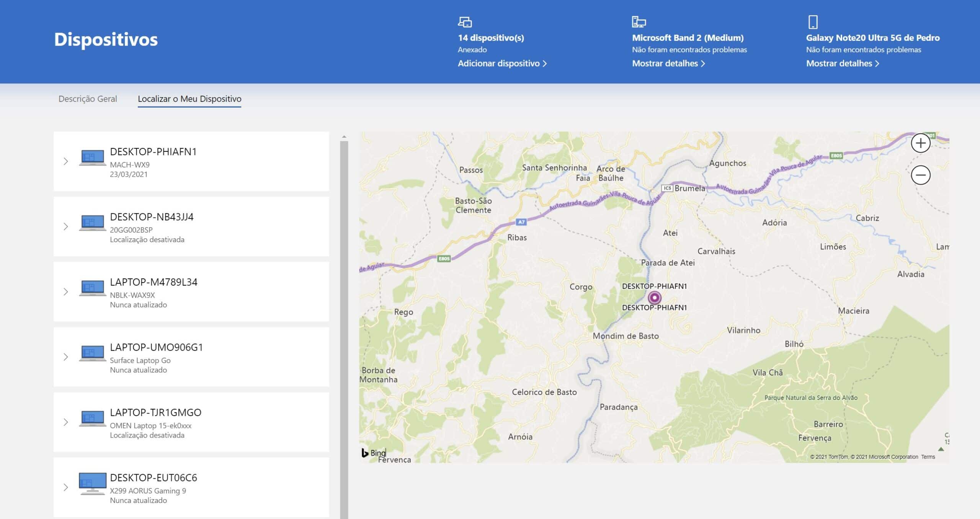Click the Microsoft Band 2 (Medium) title
Screen dimensions: 980x519
688,38
